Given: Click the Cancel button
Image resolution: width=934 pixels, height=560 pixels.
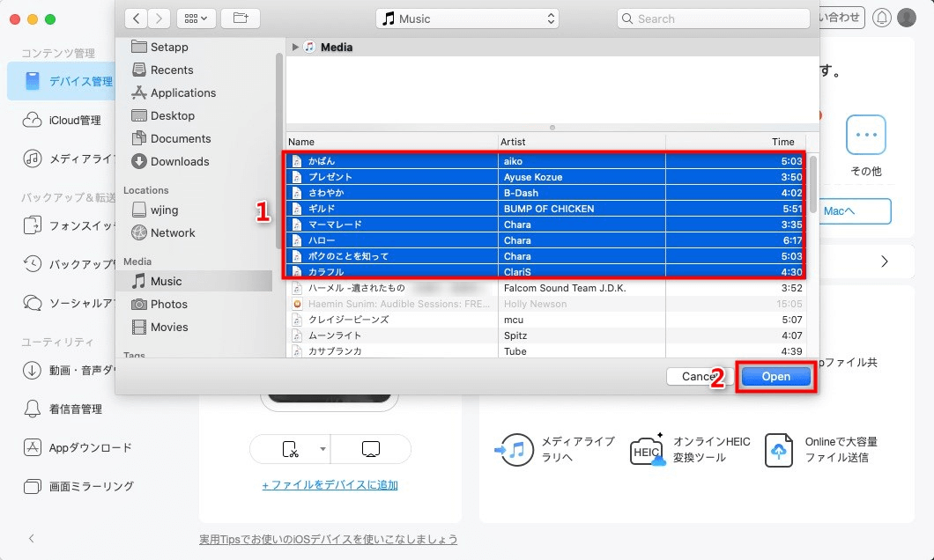Looking at the screenshot, I should coord(700,376).
